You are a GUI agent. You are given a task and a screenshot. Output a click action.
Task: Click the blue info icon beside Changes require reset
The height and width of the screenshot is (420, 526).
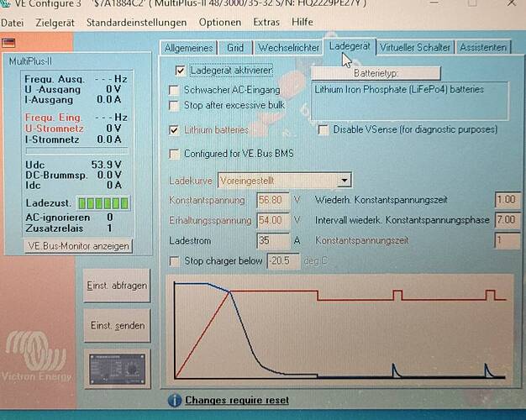175,400
